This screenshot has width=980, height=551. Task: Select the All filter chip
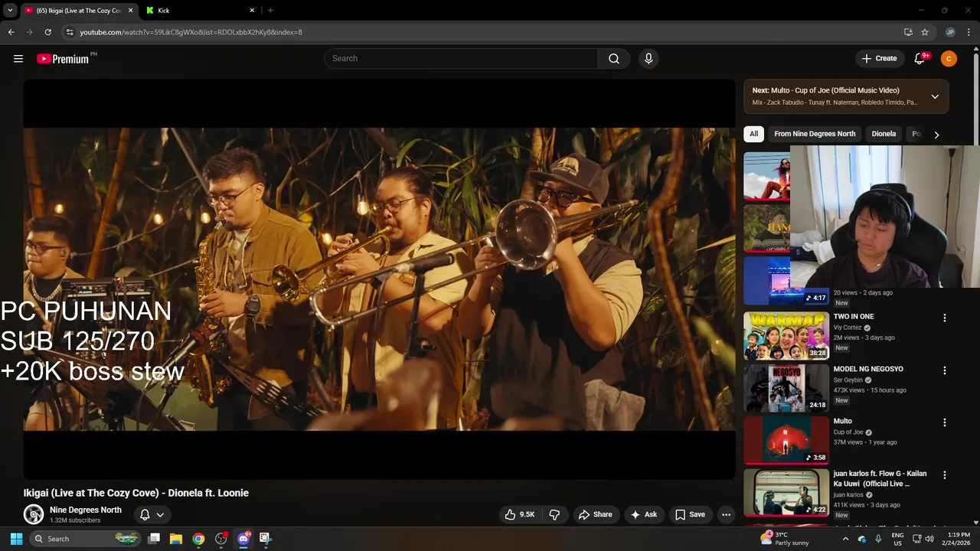pyautogui.click(x=753, y=134)
